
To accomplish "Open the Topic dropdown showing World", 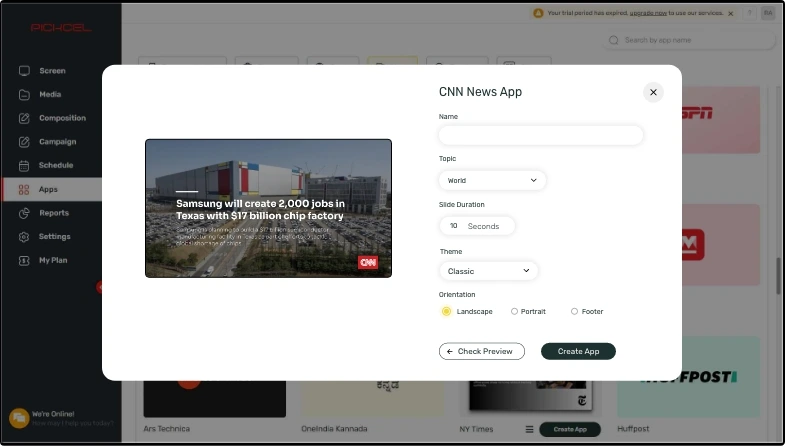I will 492,180.
